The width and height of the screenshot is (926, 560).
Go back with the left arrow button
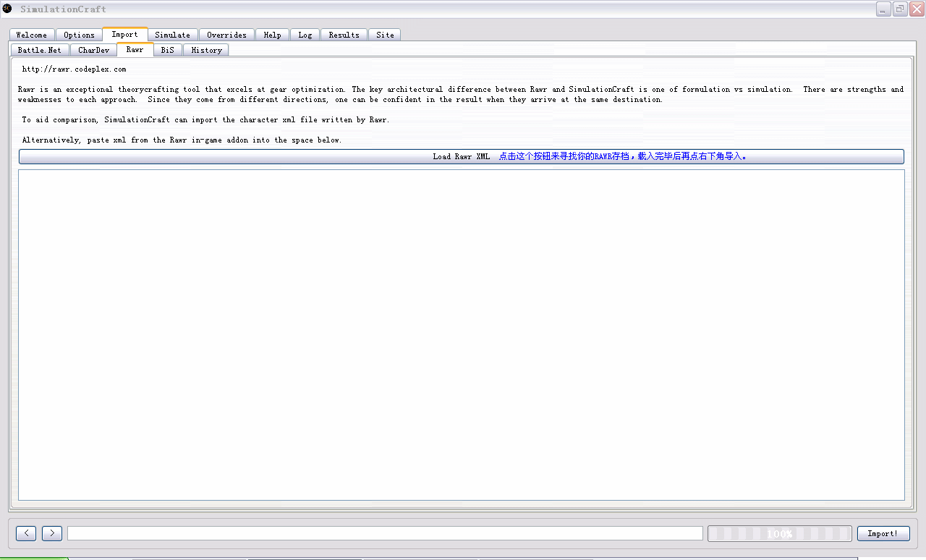[x=26, y=533]
